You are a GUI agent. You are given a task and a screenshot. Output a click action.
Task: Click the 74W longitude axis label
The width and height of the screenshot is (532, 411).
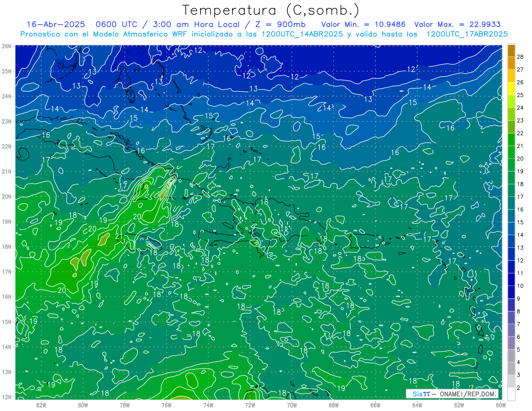coord(208,405)
